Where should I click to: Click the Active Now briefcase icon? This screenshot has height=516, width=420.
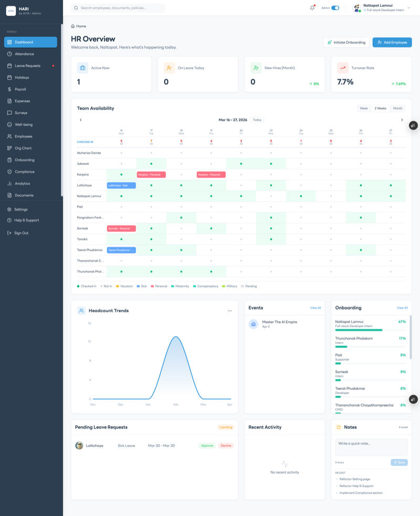click(82, 68)
